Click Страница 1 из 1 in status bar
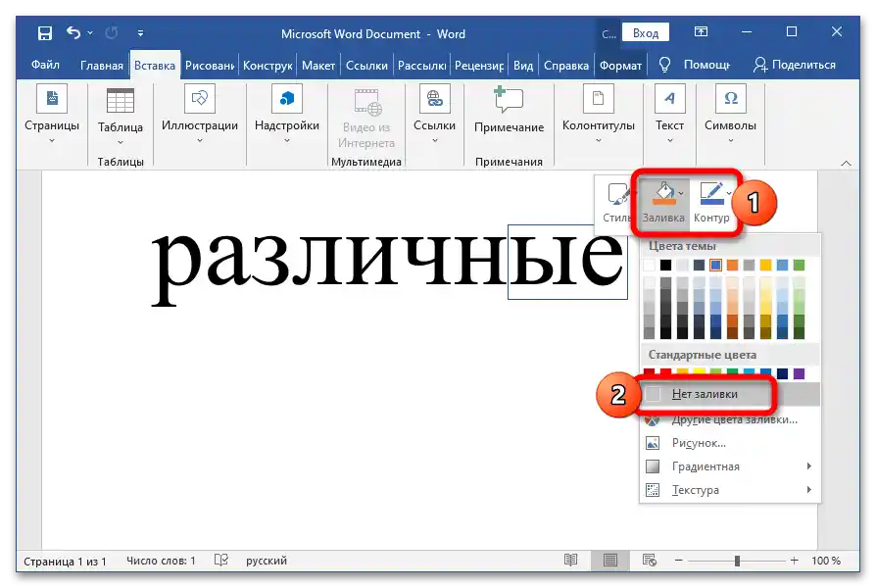 point(65,561)
